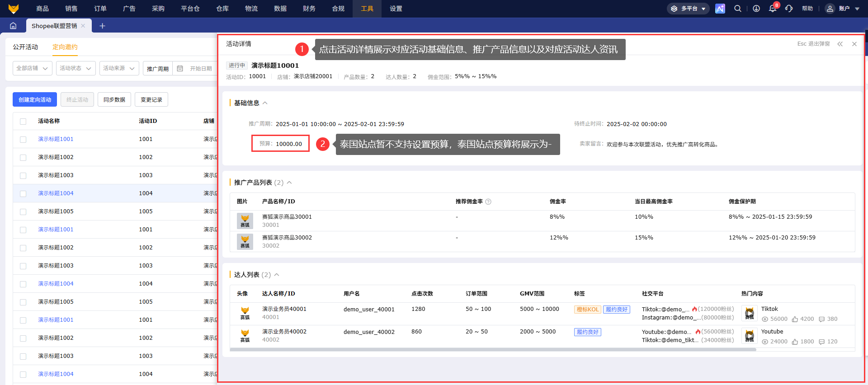Add a new tab with plus icon
The image size is (868, 385).
pyautogui.click(x=102, y=26)
